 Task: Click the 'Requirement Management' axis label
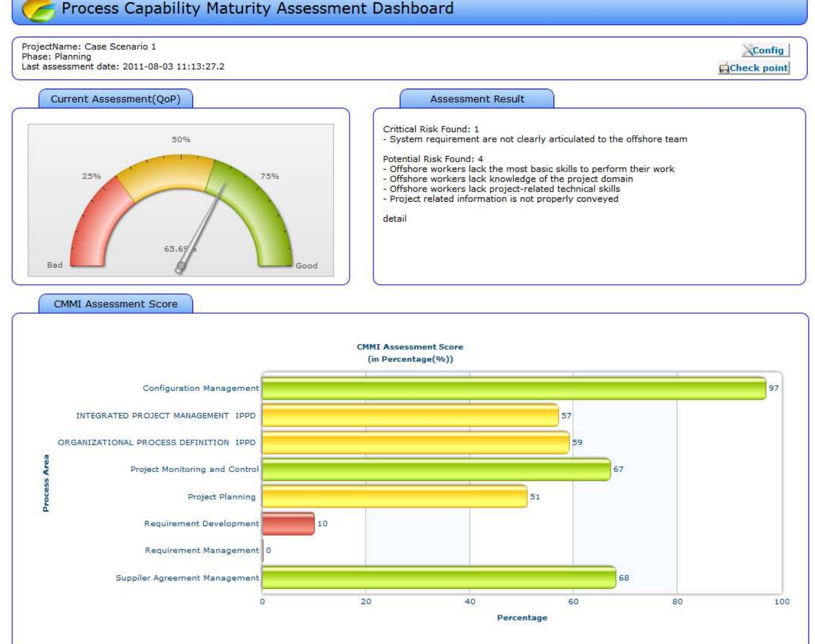[202, 551]
